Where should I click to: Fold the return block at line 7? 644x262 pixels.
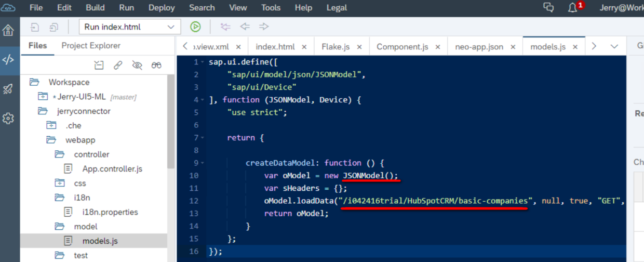(203, 138)
